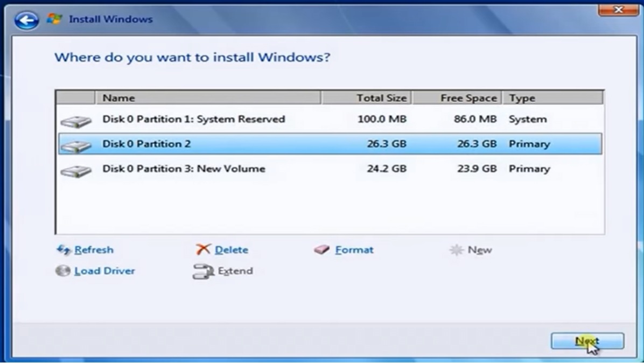This screenshot has height=363, width=644.
Task: Click the 26.3 GB total size cell
Action: coord(387,144)
